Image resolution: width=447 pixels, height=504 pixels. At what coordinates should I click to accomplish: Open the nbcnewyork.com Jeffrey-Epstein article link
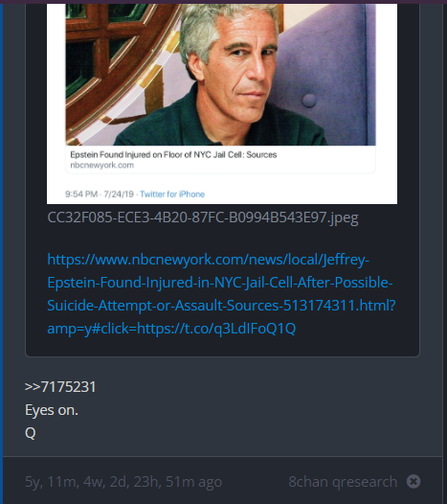coord(221,294)
